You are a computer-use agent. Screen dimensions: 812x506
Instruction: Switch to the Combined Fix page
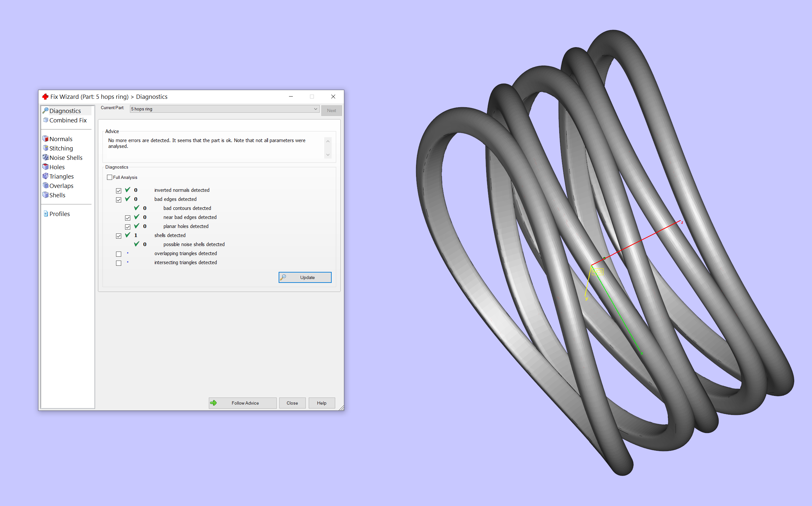pos(68,120)
